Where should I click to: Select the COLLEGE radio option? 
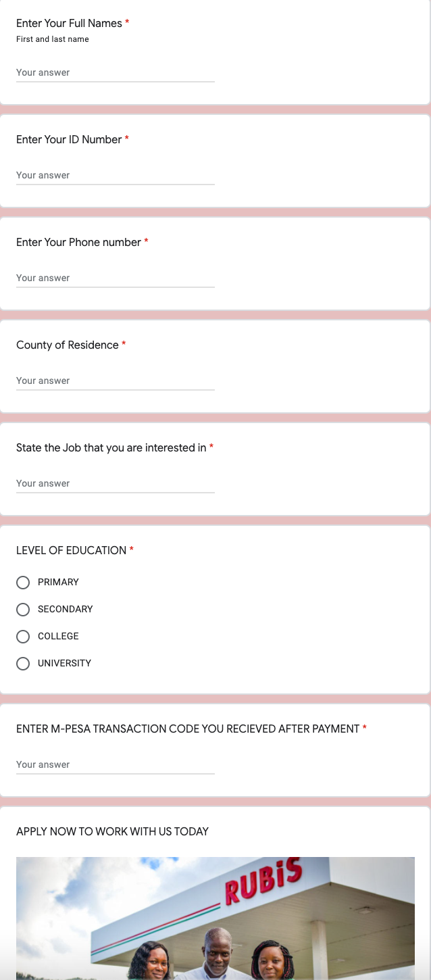(x=23, y=637)
